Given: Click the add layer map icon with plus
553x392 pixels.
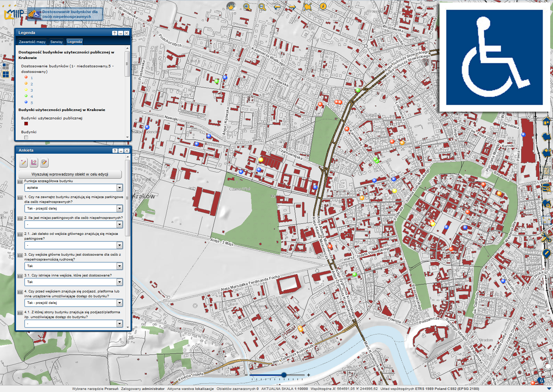Looking at the screenshot, I should tap(546, 153).
